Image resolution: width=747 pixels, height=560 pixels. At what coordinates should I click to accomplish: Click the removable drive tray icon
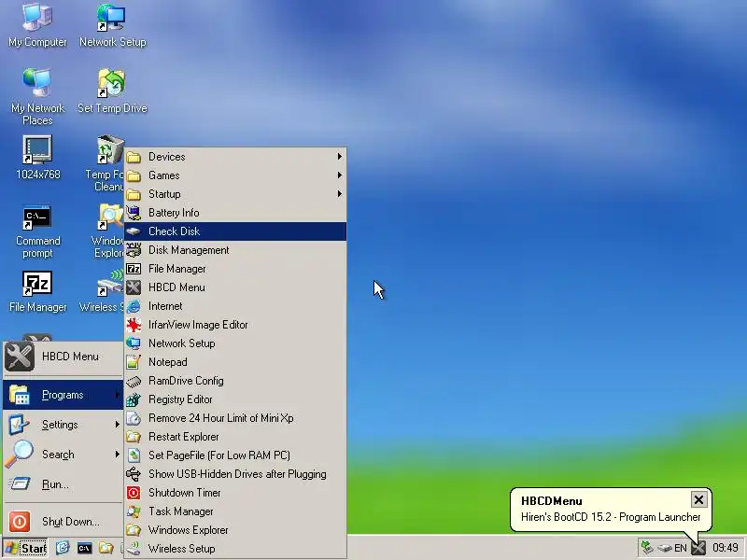tap(665, 548)
